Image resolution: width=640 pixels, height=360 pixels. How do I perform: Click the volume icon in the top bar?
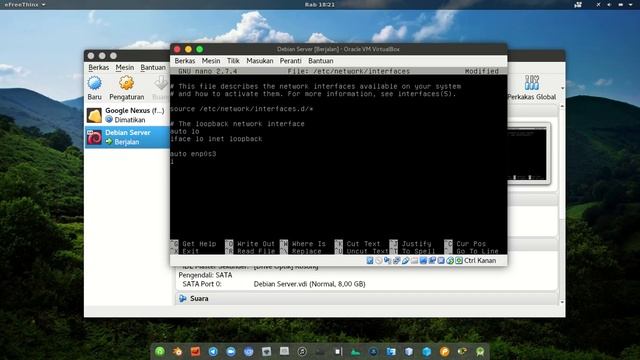[609, 4]
